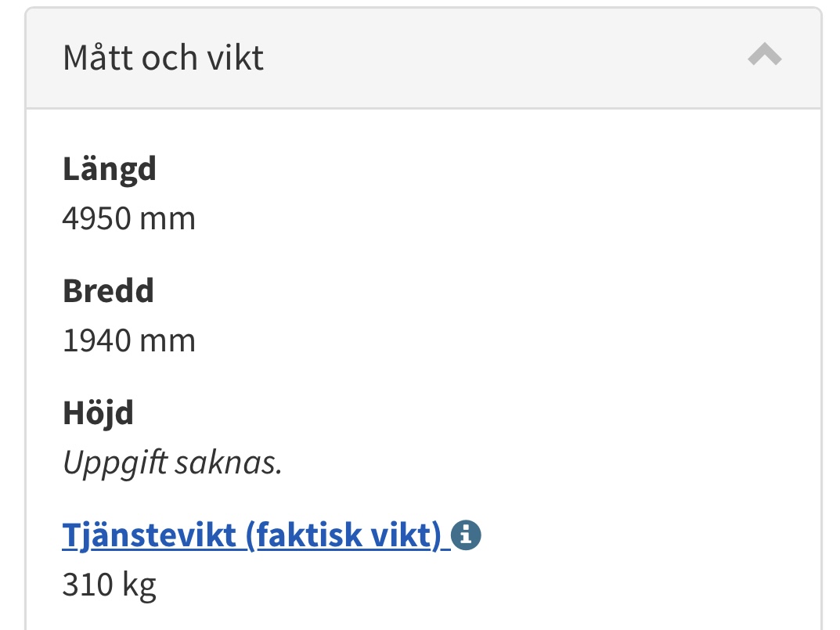Click the number 1940 under Bredd
840x630 pixels.
coord(96,341)
